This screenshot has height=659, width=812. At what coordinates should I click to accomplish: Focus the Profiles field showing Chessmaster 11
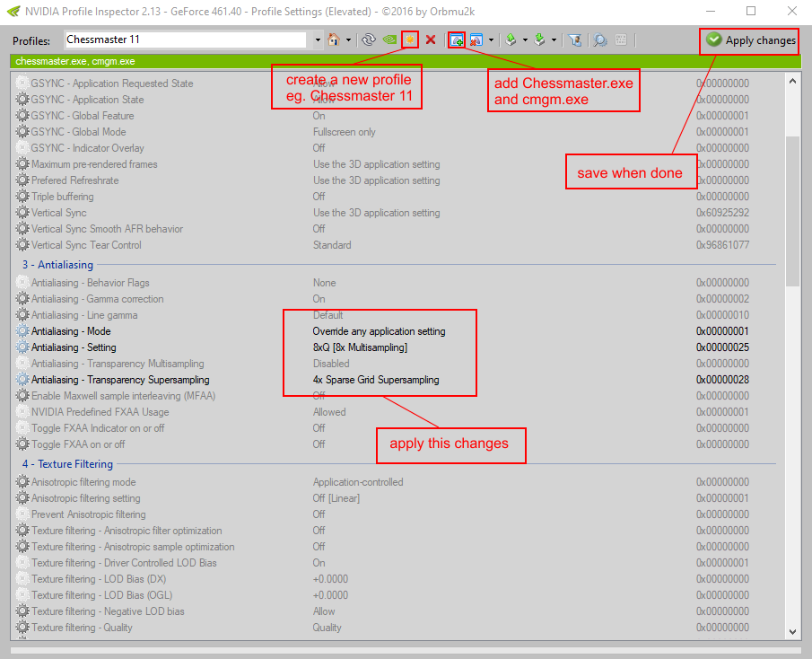(187, 40)
